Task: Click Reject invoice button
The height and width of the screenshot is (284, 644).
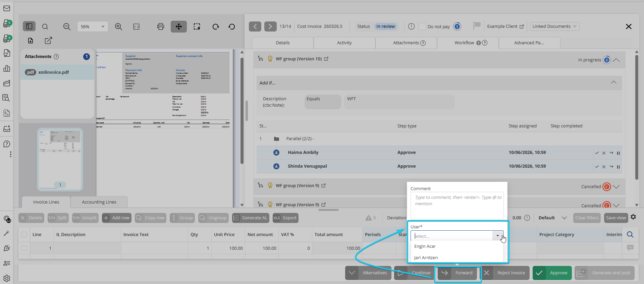Action: (505, 273)
